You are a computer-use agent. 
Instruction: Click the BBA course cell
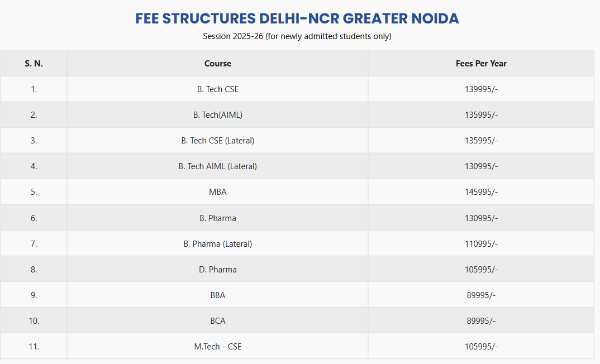coord(217,295)
